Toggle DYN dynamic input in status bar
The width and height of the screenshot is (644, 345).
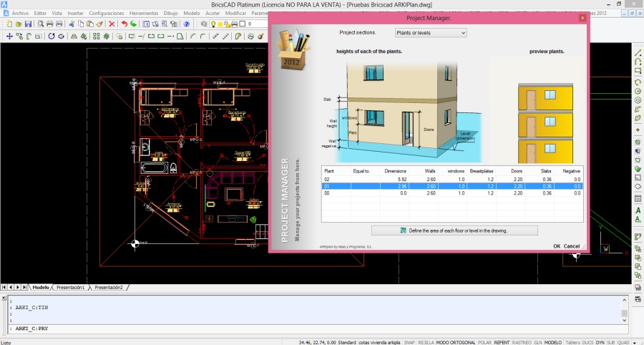(600, 342)
